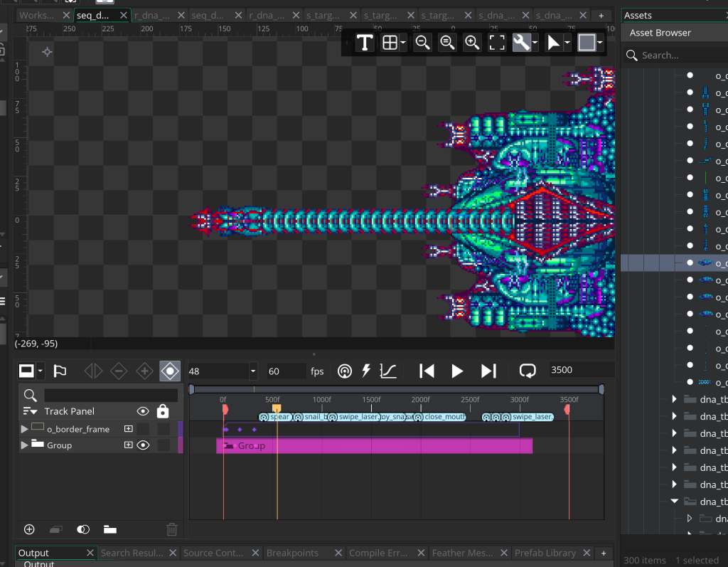The width and height of the screenshot is (728, 567).
Task: Click the lightning bolt moments icon
Action: (366, 371)
